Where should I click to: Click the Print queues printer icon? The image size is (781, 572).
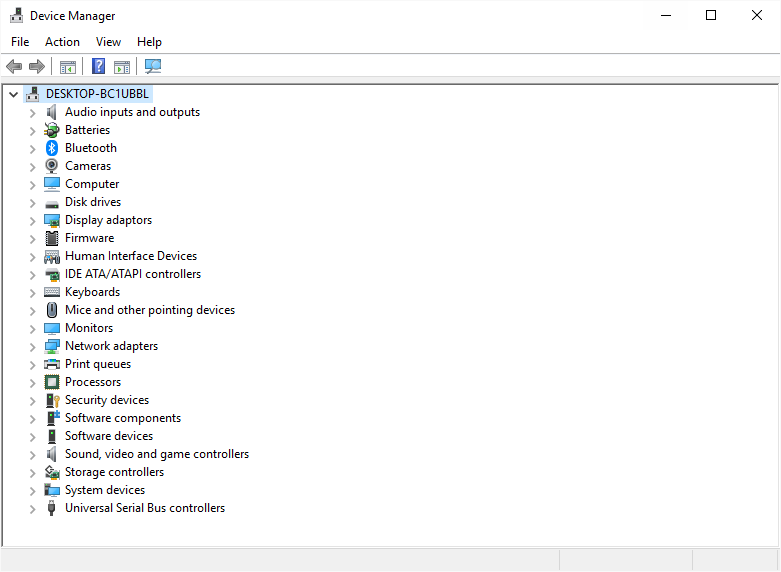point(52,364)
